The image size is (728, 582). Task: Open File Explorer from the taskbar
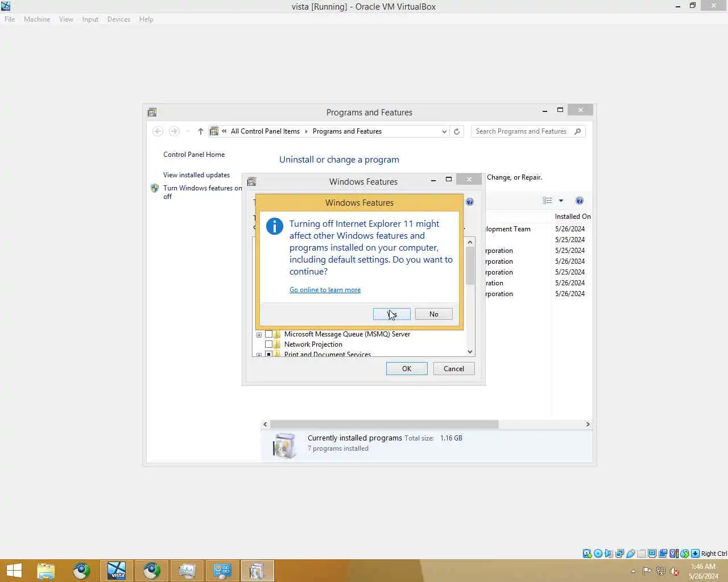coord(46,571)
